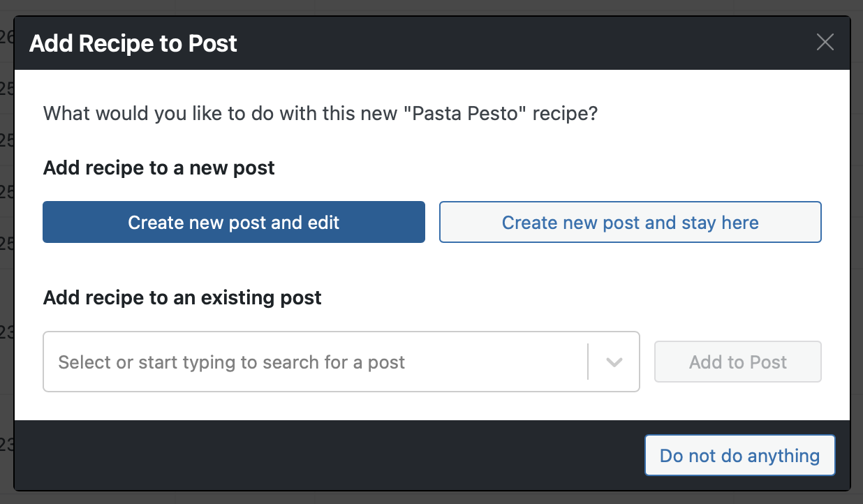
Task: Click the dimmed background left of dialog
Action: (x=6, y=279)
